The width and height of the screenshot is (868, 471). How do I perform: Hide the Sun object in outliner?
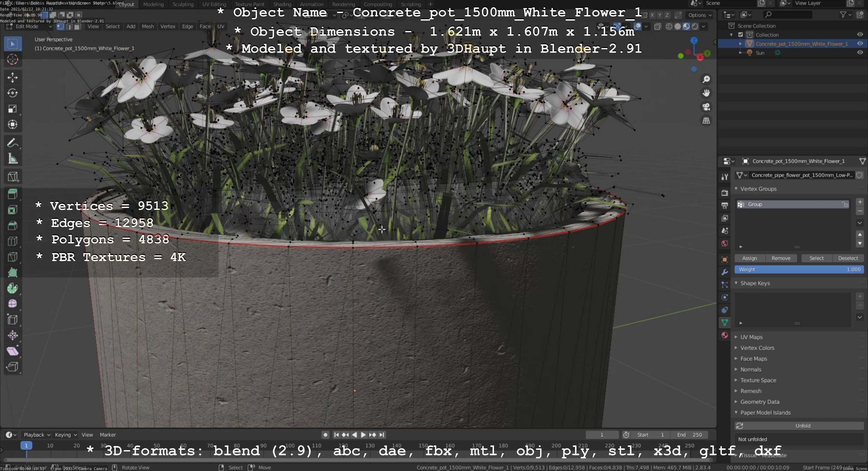coord(860,52)
